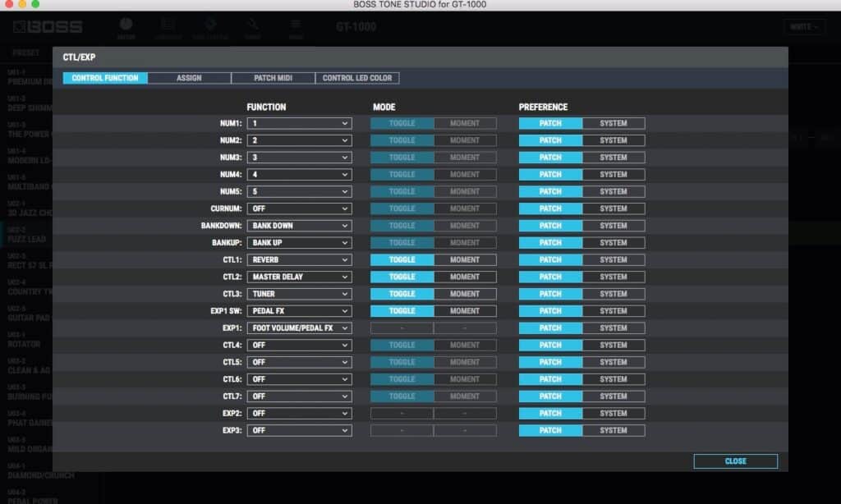This screenshot has width=841, height=504.
Task: Change CURNUM preference to SYSTEM
Action: click(614, 208)
